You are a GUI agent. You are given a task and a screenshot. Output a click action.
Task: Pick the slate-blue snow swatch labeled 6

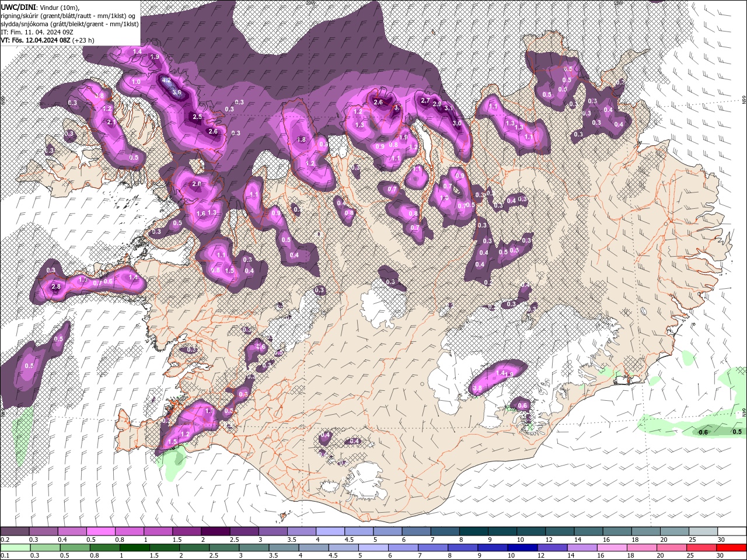click(417, 531)
